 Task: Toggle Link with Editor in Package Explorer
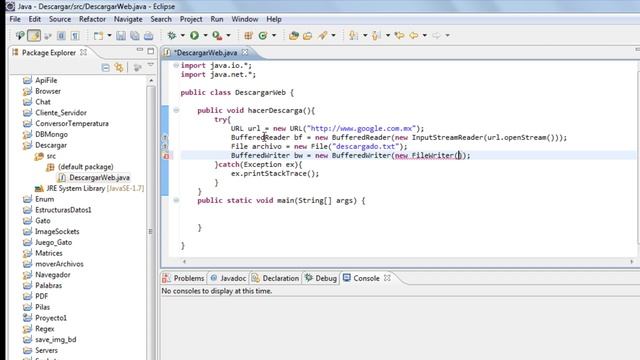point(119,67)
